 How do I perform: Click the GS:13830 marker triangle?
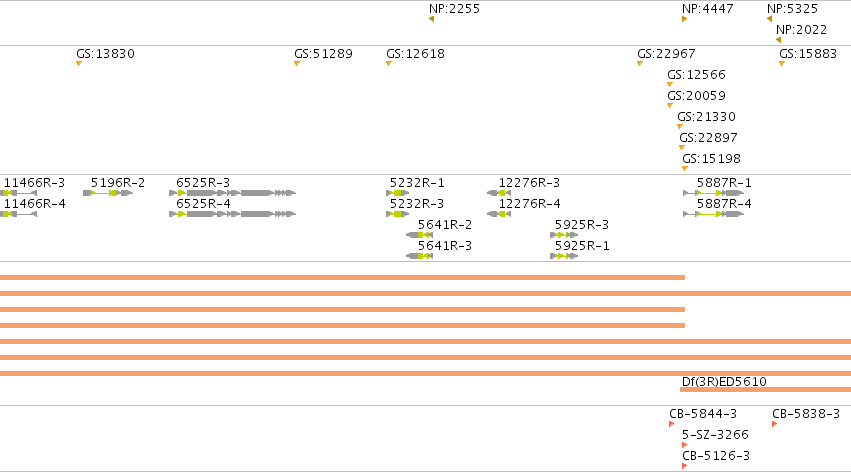[79, 64]
